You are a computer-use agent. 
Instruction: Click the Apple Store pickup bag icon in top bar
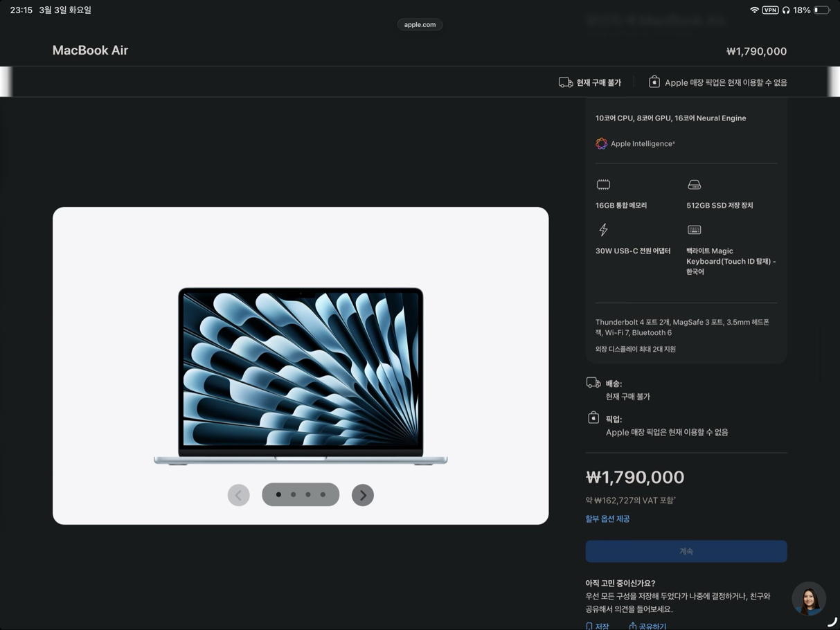tap(654, 82)
